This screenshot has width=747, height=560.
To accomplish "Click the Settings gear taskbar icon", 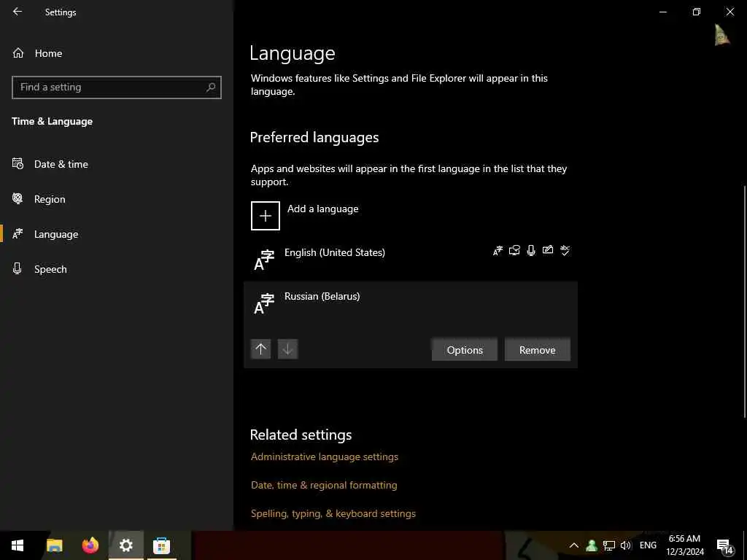I will 125,545.
